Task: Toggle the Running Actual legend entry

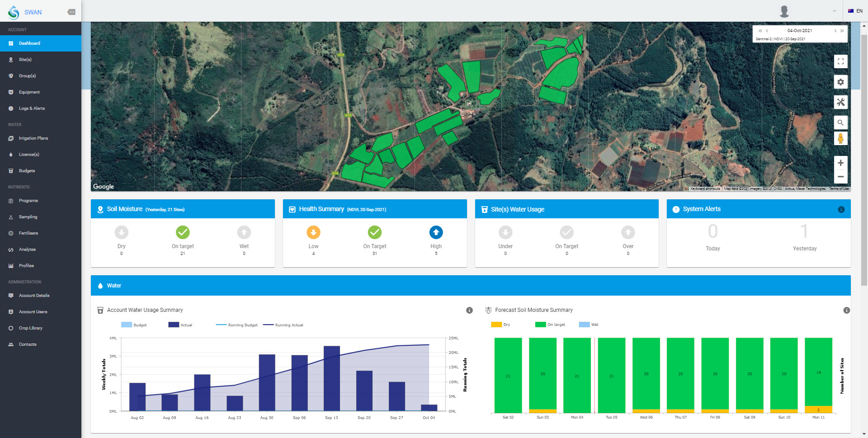Action: (283, 325)
